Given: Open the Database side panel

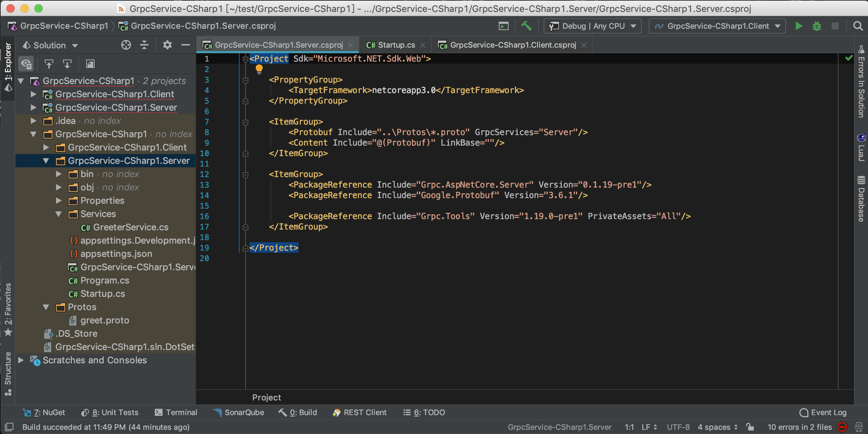Looking at the screenshot, I should click(861, 198).
